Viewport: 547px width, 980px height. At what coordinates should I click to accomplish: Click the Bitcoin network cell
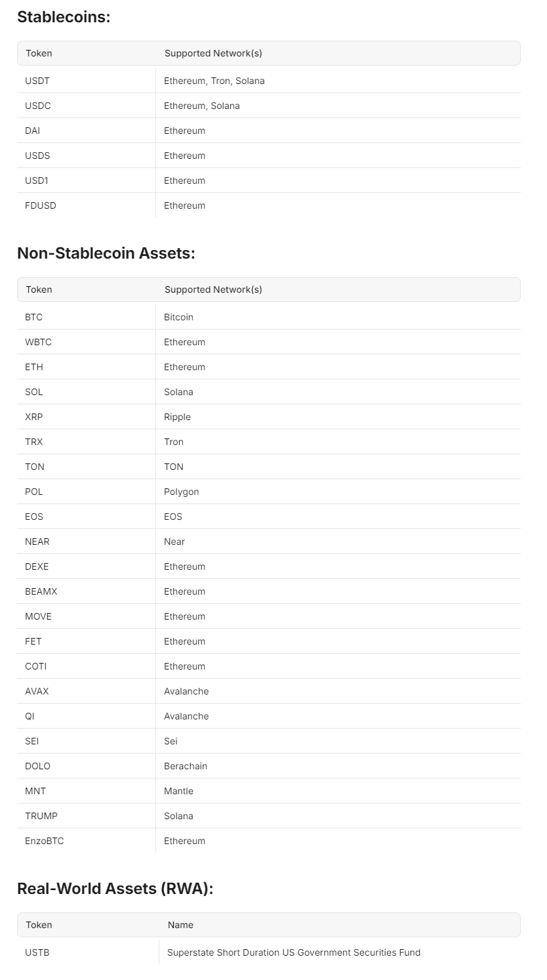(x=338, y=317)
